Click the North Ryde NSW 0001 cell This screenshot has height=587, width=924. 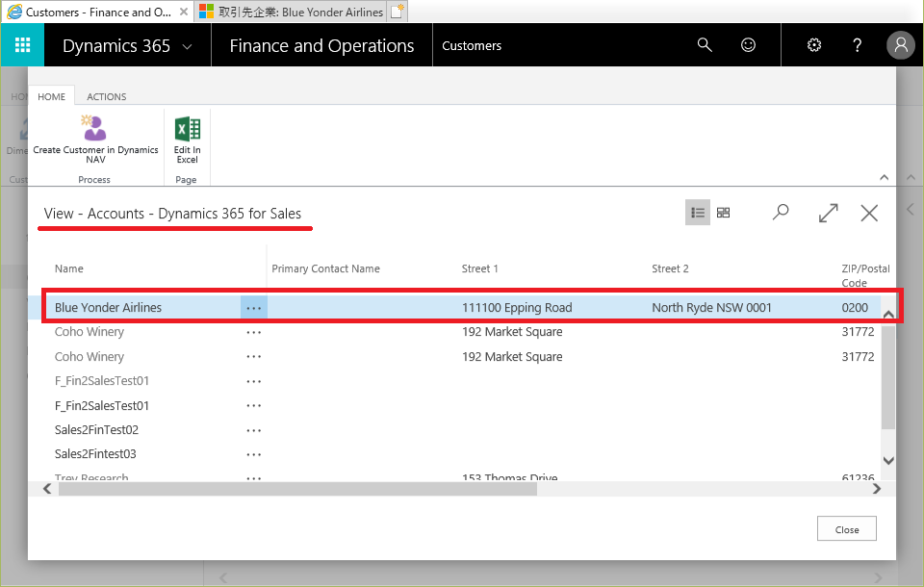[711, 308]
